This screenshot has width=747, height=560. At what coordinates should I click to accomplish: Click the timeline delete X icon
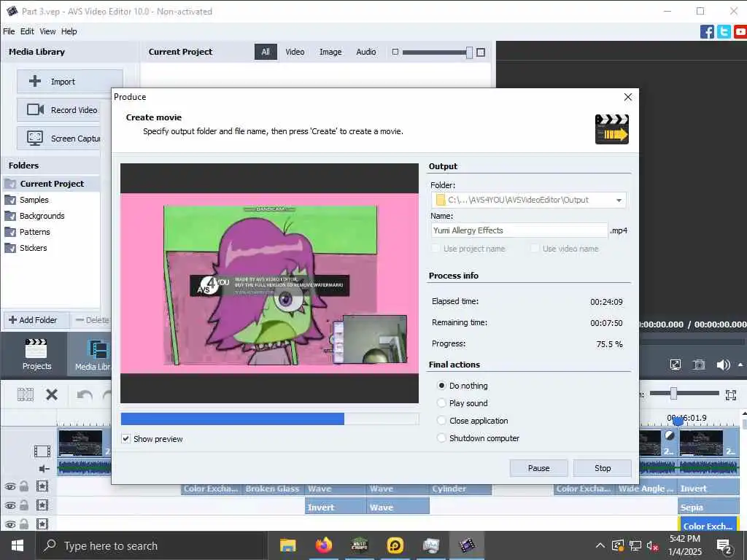[52, 394]
